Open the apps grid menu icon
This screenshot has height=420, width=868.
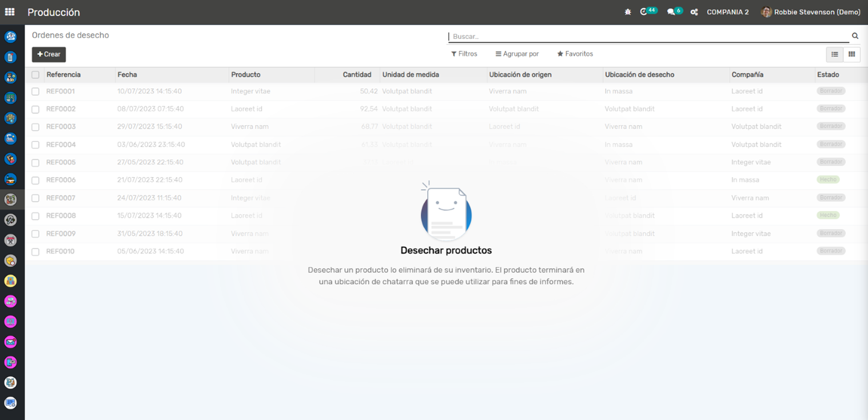(x=10, y=12)
